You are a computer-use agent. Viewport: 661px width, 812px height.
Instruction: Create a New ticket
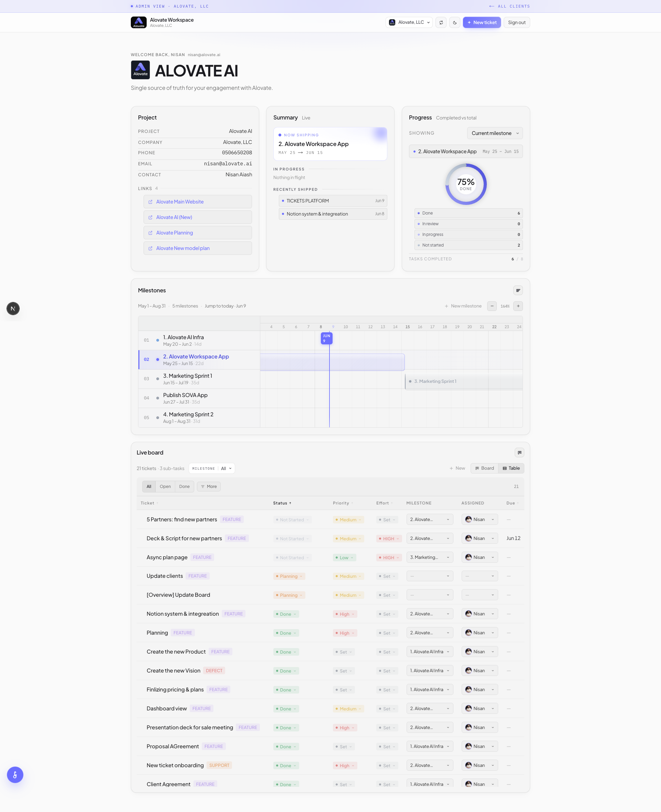point(482,22)
